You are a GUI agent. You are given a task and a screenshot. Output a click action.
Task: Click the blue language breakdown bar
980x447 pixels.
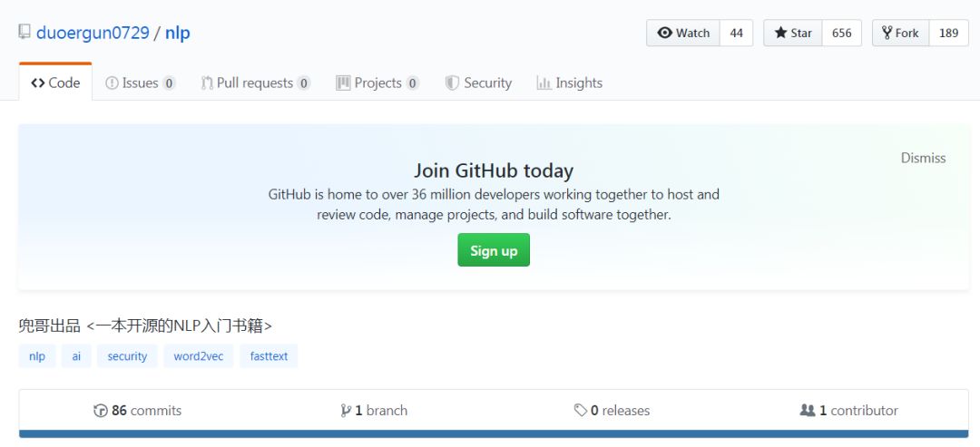click(x=494, y=433)
